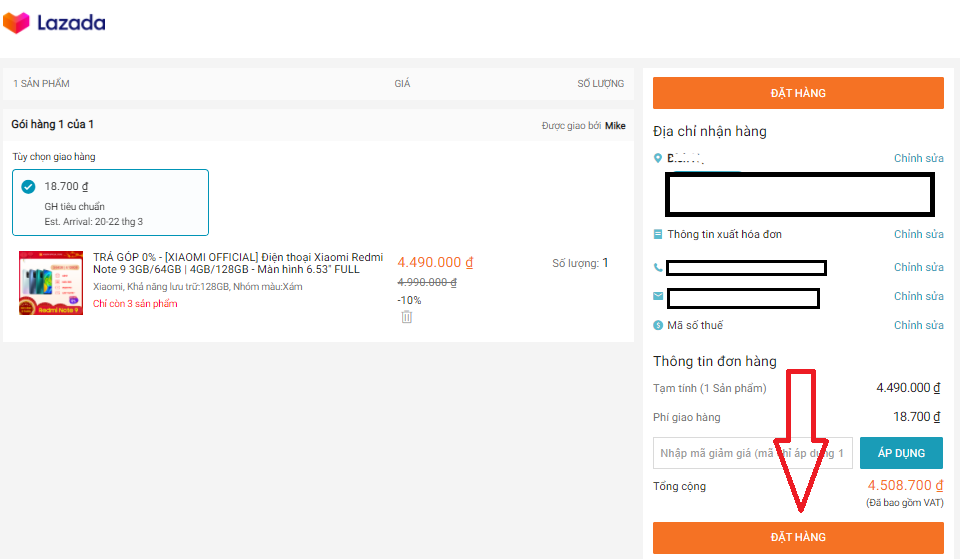Click the struck-through 4.990.000 ₫ price
Image resolution: width=960 pixels, height=559 pixels.
[x=427, y=282]
